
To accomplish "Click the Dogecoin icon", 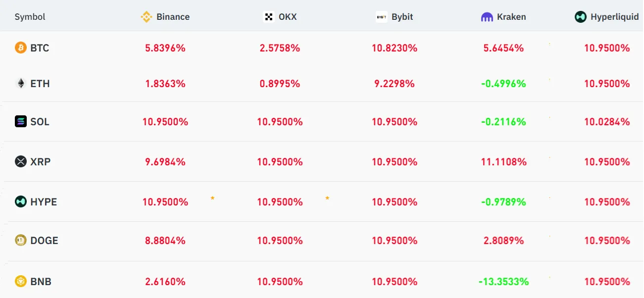I will click(20, 241).
